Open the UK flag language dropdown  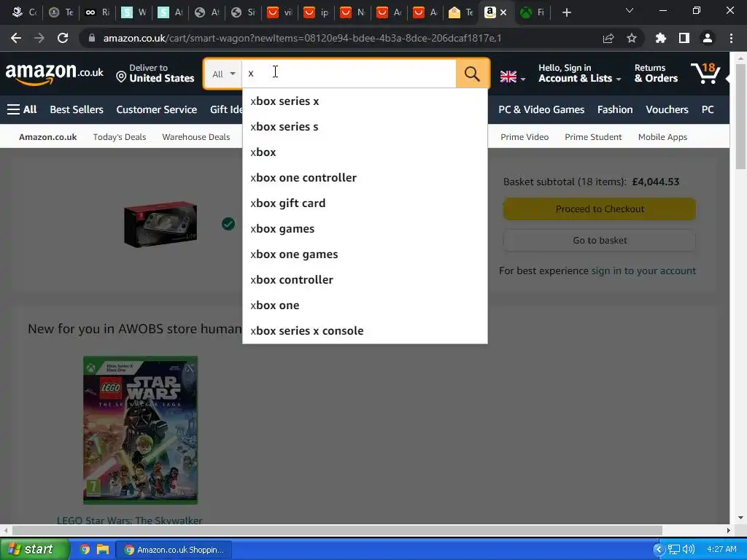coord(513,76)
